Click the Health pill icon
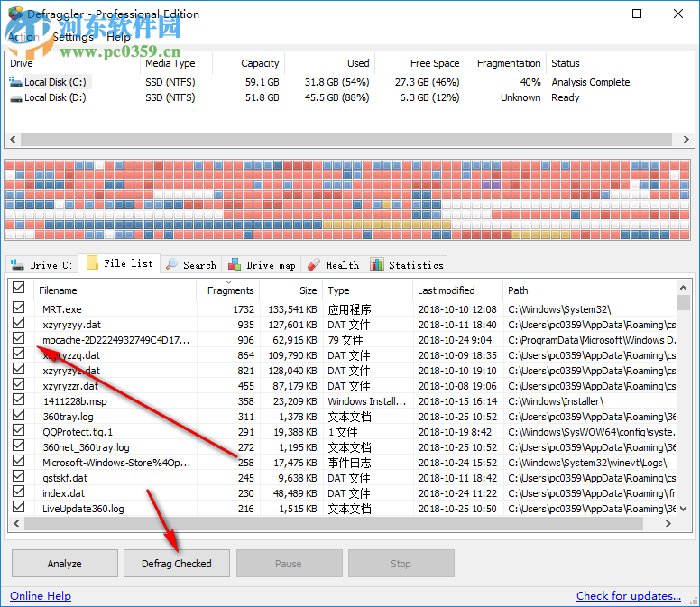 click(313, 264)
